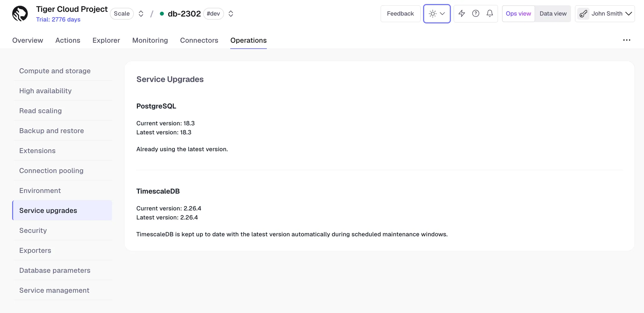Open the Security section

pyautogui.click(x=63, y=230)
